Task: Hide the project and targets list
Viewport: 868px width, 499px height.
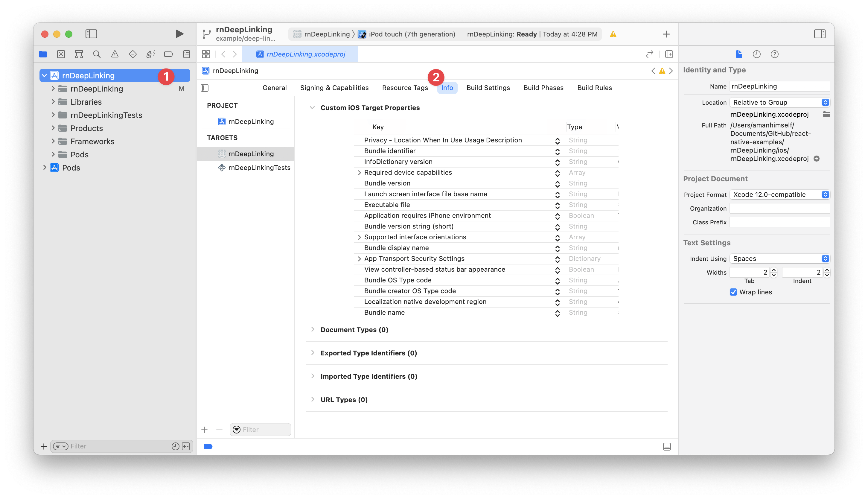Action: coord(205,88)
